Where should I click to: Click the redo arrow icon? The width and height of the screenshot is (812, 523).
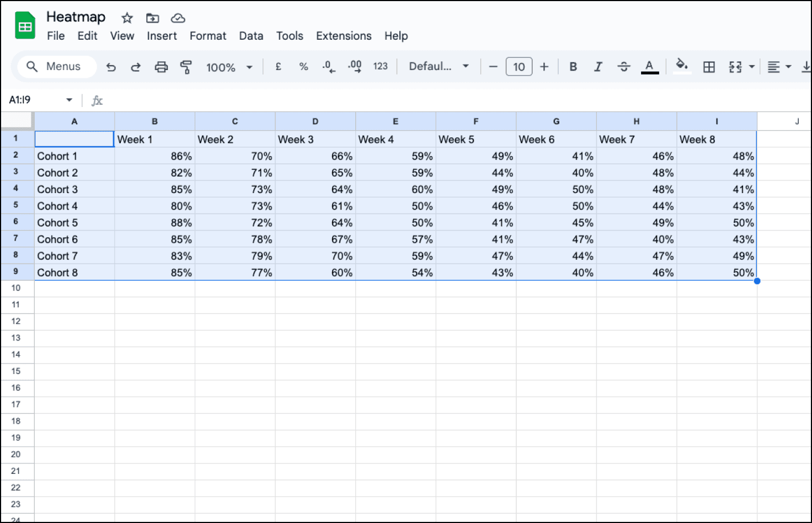pyautogui.click(x=135, y=67)
